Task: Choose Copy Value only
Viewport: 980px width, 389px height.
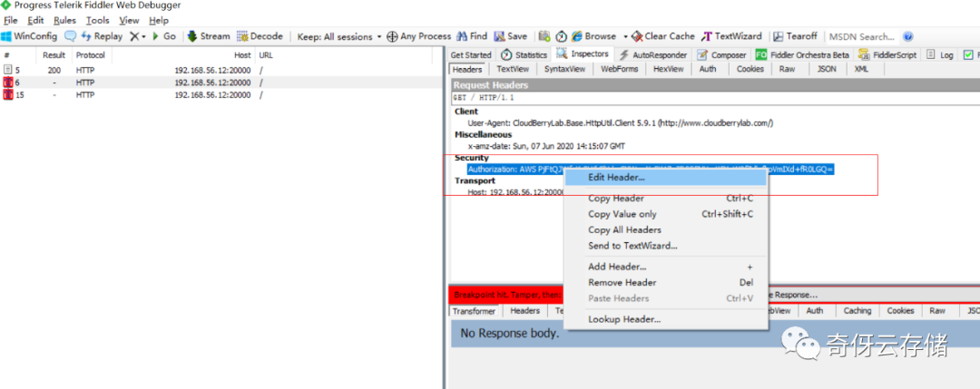Action: tap(666, 214)
